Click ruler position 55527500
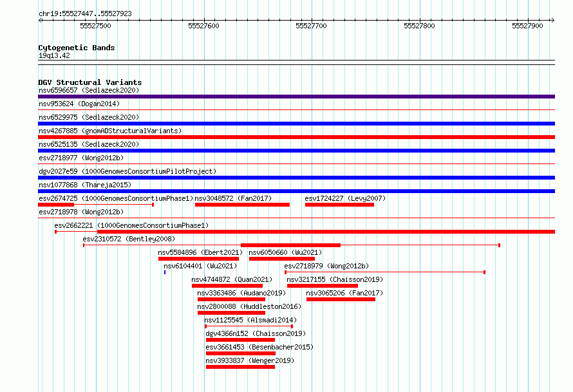The height and width of the screenshot is (392, 573). 95,26
